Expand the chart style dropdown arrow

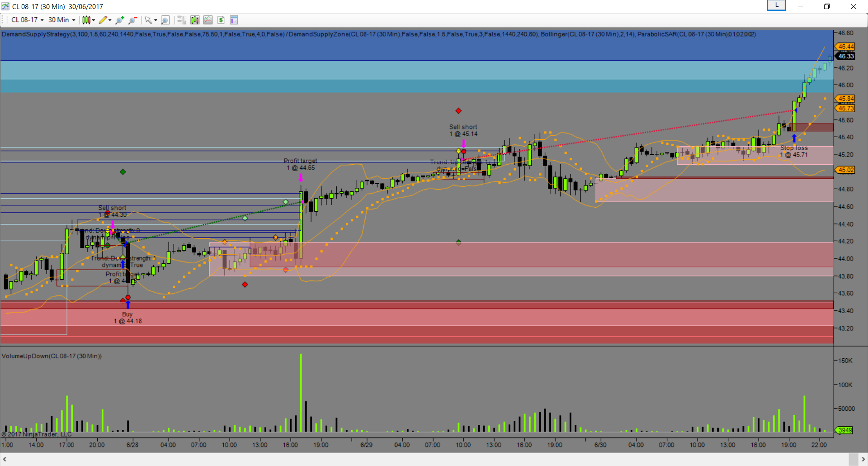(94, 20)
